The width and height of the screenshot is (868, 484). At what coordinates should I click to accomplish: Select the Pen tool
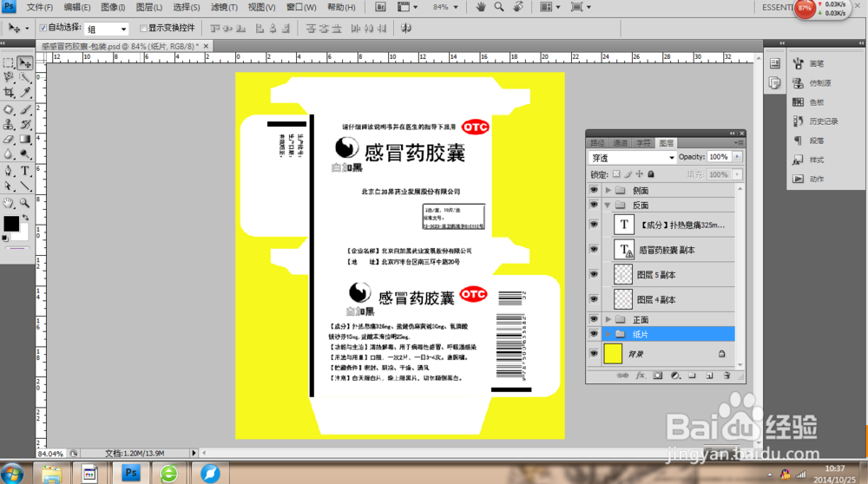click(x=9, y=171)
